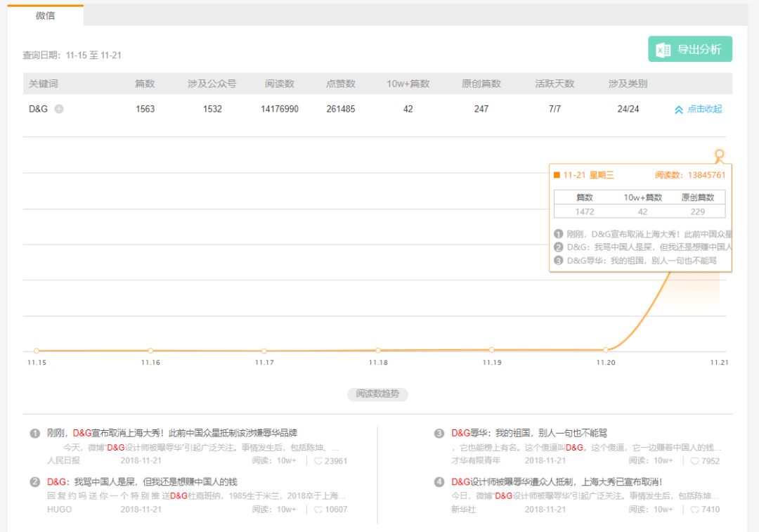Click the 才华有限青年 source name

476,460
